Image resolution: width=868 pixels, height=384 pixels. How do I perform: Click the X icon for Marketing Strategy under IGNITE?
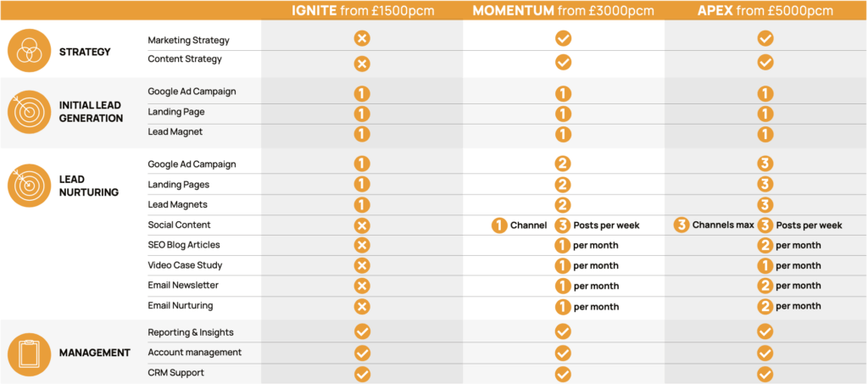361,39
